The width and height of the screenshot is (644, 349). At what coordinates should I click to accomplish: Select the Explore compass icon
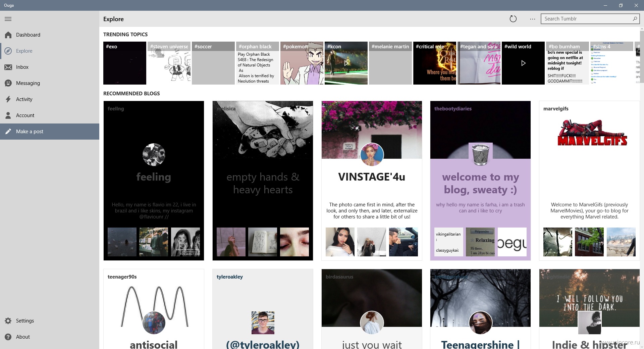click(8, 51)
